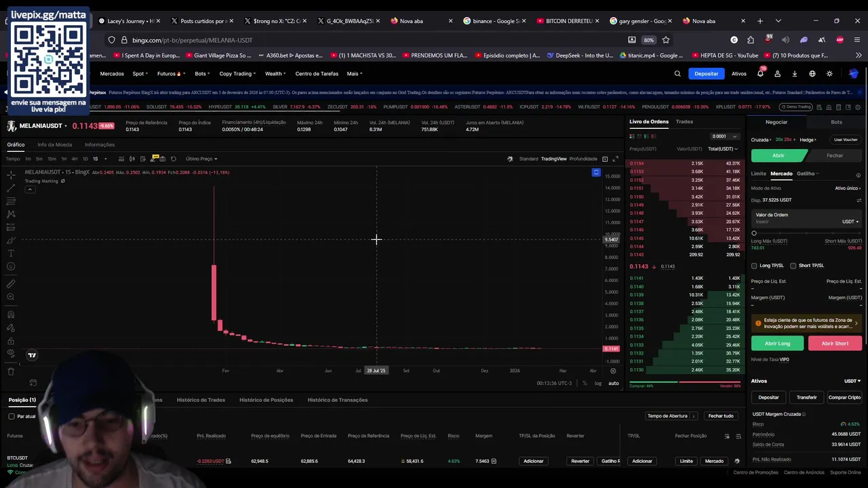Open the notifications bell icon
Screen dimensions: 868x488
tap(760, 74)
